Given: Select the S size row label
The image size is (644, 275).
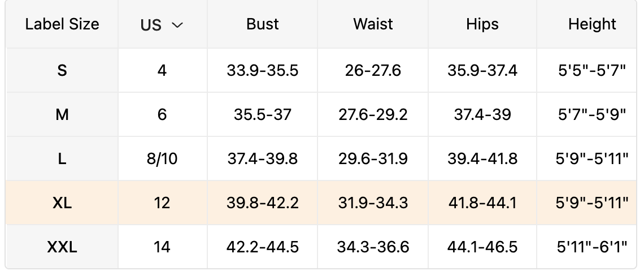Looking at the screenshot, I should (62, 71).
